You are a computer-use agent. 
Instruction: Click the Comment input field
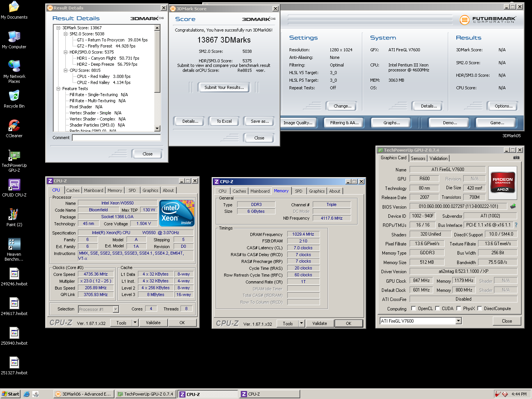(116, 138)
